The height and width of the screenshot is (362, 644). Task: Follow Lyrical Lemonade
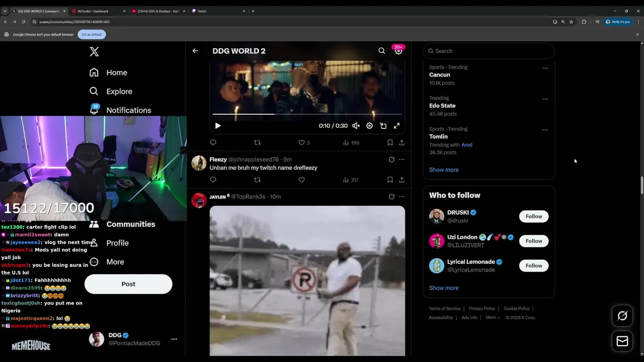(x=534, y=265)
